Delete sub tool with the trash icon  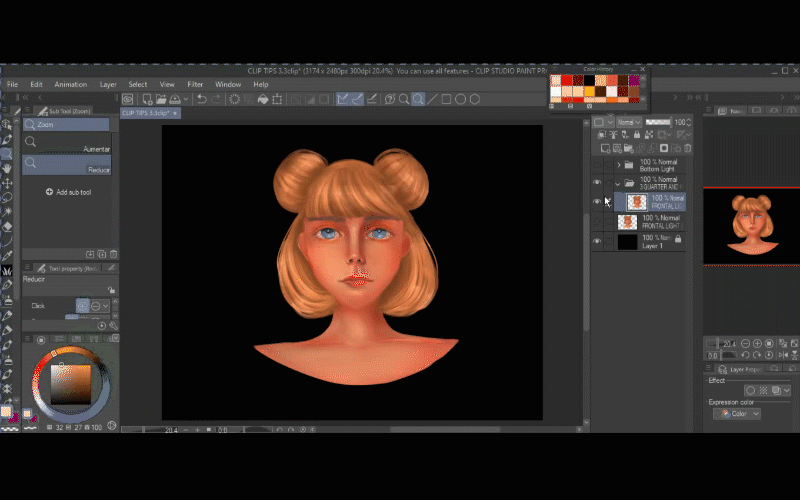113,255
